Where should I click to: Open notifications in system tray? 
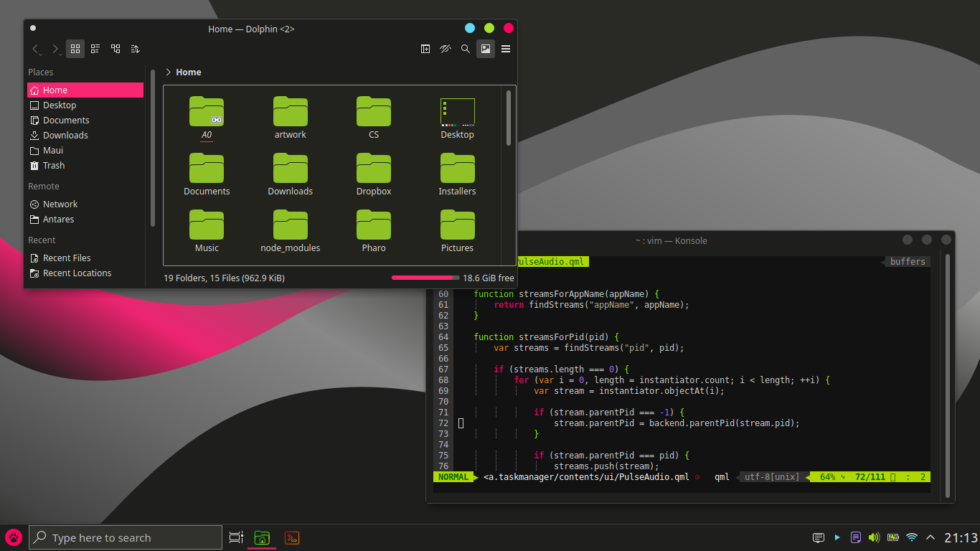tap(818, 537)
